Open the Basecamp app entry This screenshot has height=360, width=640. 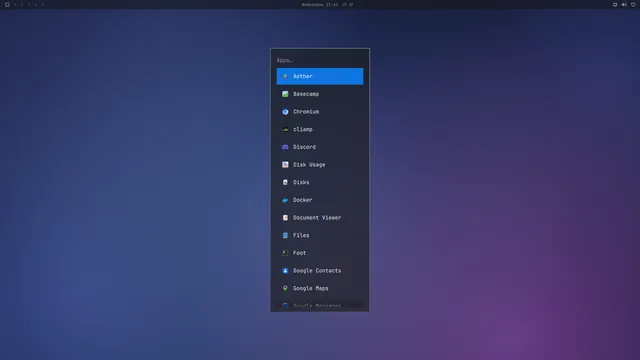pos(320,94)
